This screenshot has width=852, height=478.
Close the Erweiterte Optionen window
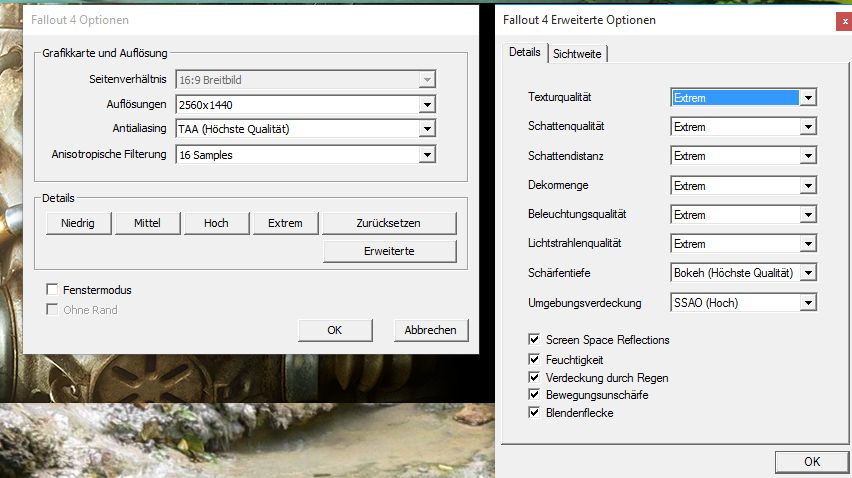click(x=844, y=22)
